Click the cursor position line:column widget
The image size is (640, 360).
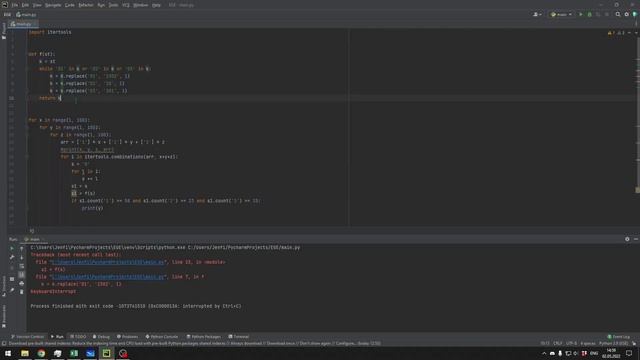[545, 344]
